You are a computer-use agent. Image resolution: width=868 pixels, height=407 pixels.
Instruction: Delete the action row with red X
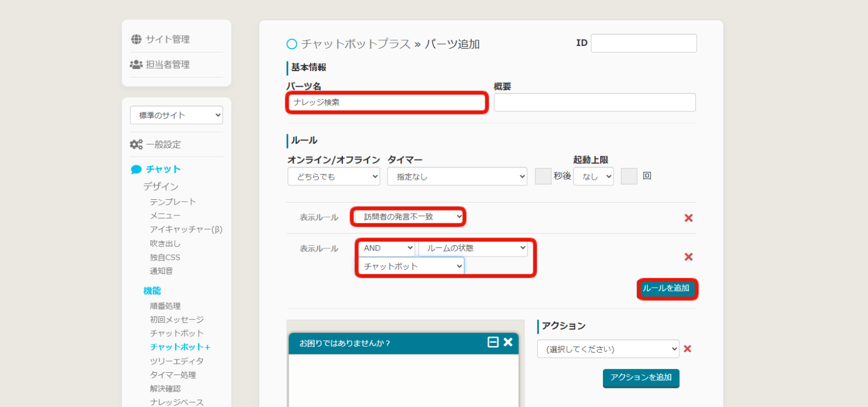(688, 349)
